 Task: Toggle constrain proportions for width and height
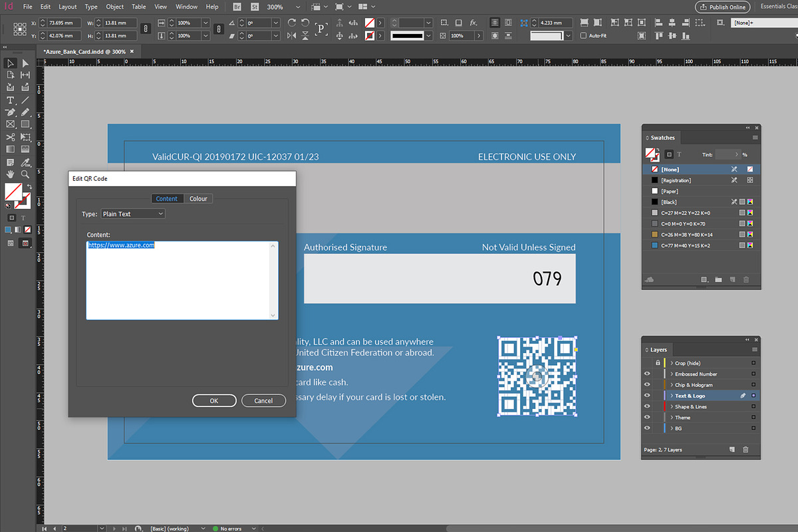[146, 29]
